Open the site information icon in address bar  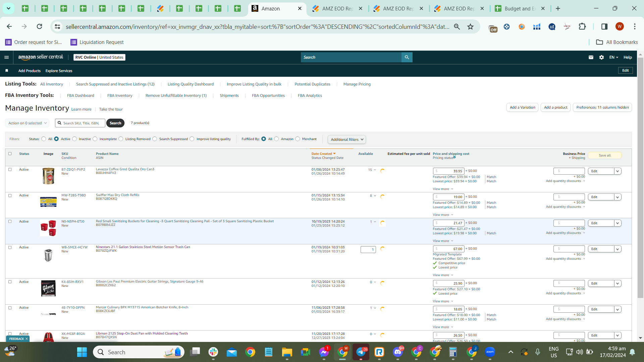tap(58, 26)
